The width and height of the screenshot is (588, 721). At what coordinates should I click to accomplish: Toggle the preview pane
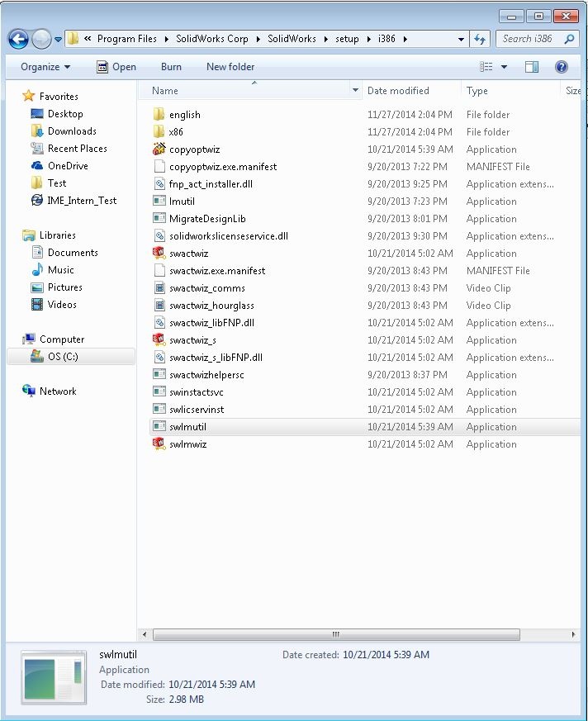point(532,67)
